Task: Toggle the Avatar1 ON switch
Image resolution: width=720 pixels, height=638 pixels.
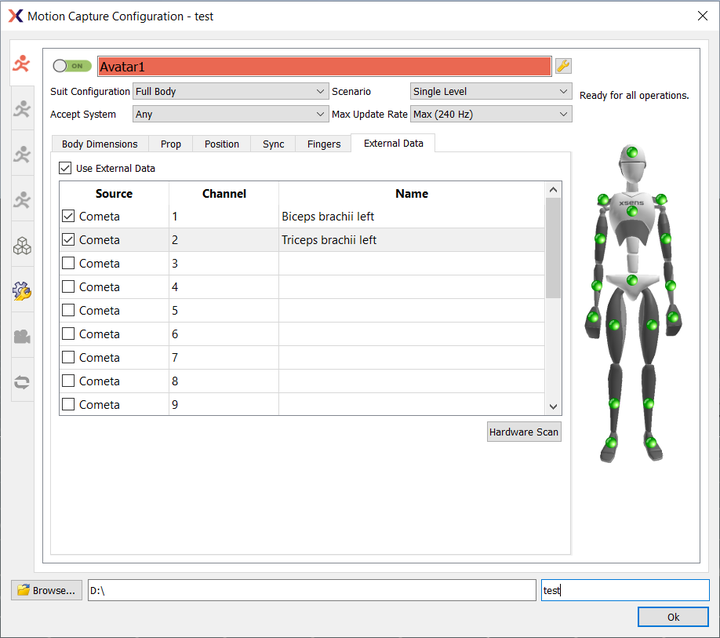Action: pyautogui.click(x=72, y=66)
